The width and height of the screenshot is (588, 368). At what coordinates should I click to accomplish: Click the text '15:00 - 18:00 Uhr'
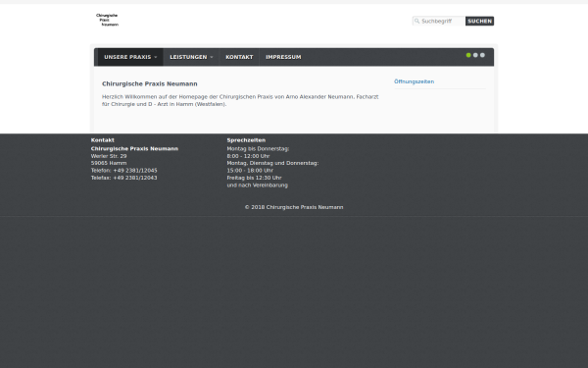pos(250,171)
